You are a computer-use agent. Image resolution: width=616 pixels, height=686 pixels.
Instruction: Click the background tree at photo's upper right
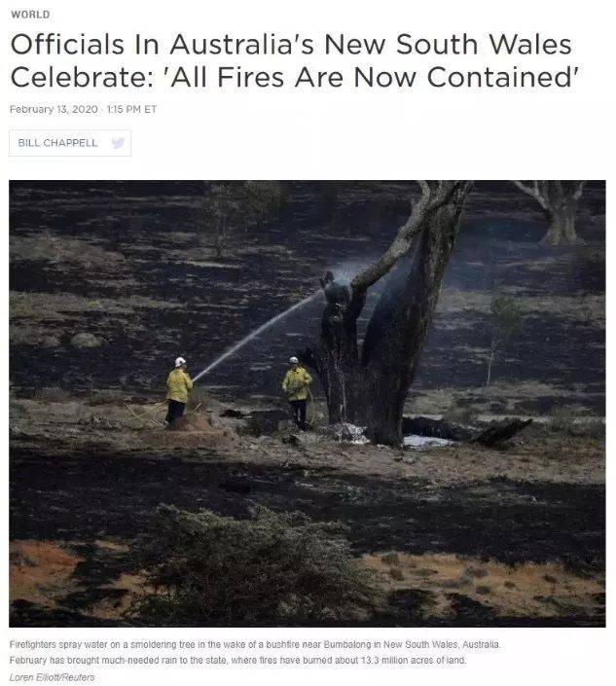point(556,212)
